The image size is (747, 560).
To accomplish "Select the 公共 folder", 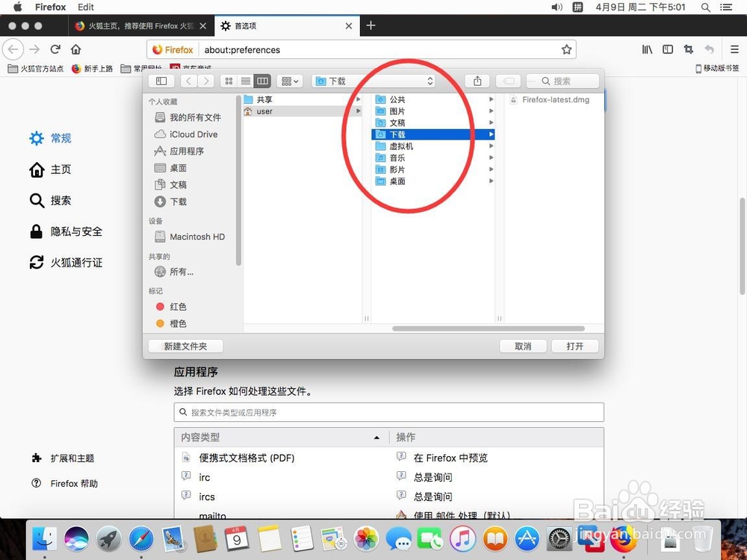I will point(433,99).
